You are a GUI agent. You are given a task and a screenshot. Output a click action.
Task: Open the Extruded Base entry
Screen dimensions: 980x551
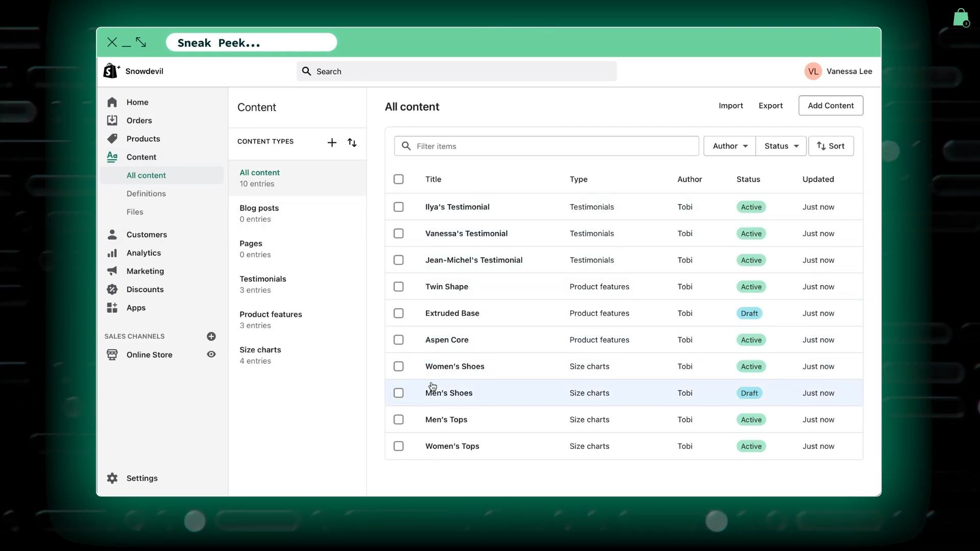[x=452, y=313]
